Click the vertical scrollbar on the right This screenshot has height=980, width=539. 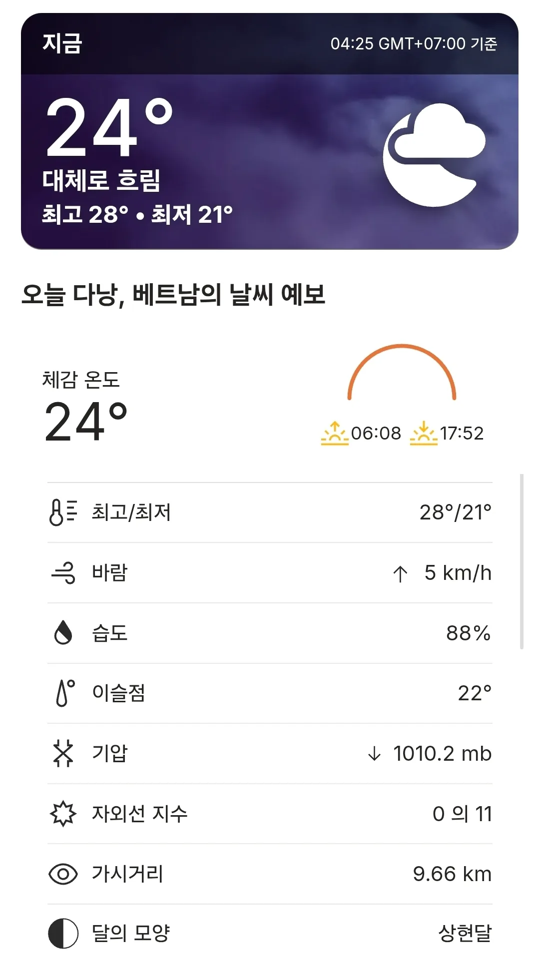coord(522,561)
